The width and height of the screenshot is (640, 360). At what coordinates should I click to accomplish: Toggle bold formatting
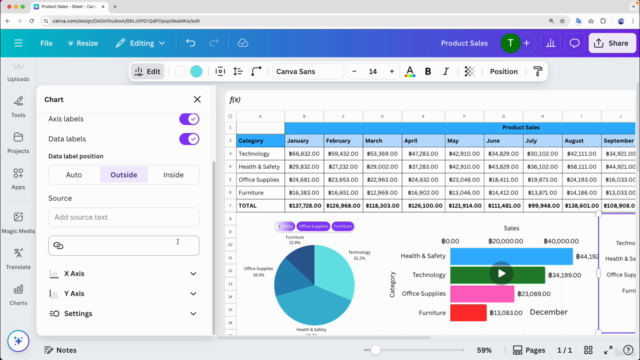pos(428,71)
